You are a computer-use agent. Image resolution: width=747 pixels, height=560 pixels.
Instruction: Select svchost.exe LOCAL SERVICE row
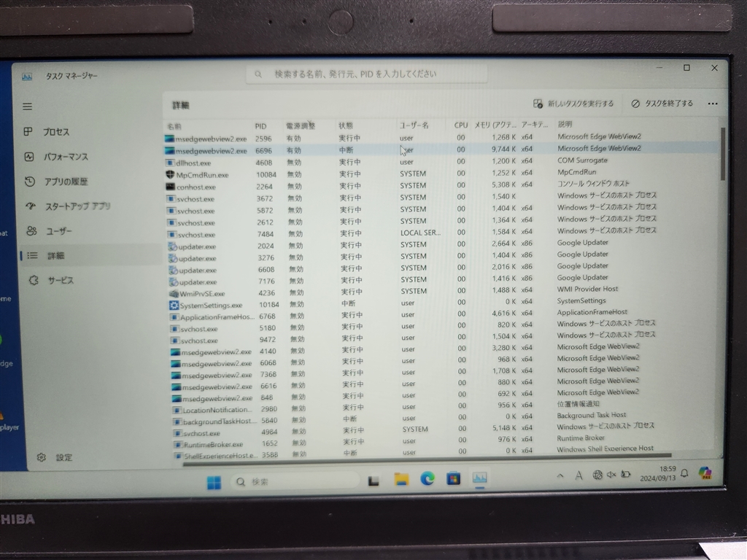[441, 233]
